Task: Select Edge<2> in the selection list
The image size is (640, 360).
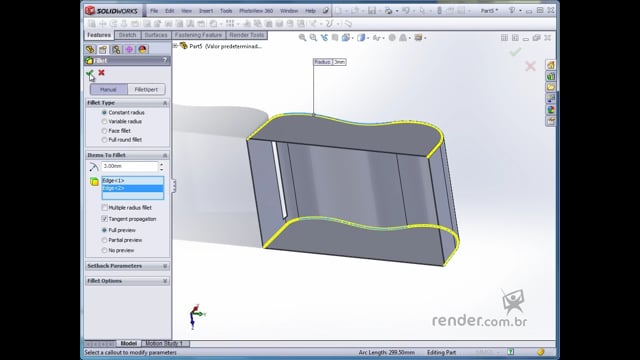Action: tap(133, 188)
